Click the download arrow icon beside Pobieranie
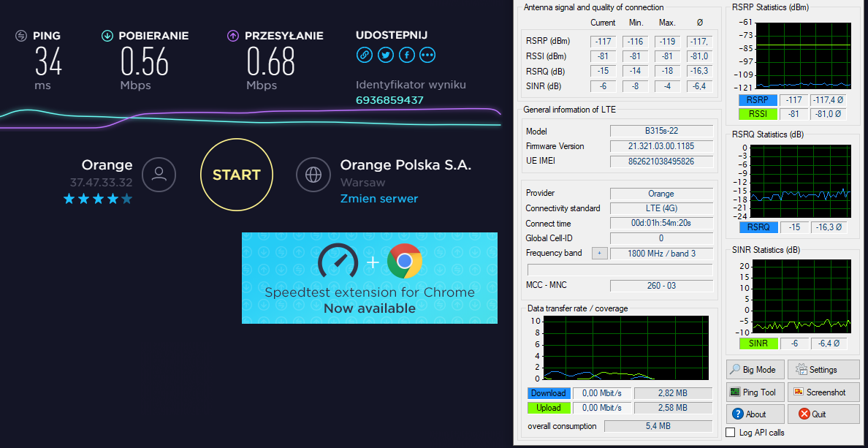Image resolution: width=868 pixels, height=448 pixels. 107,36
